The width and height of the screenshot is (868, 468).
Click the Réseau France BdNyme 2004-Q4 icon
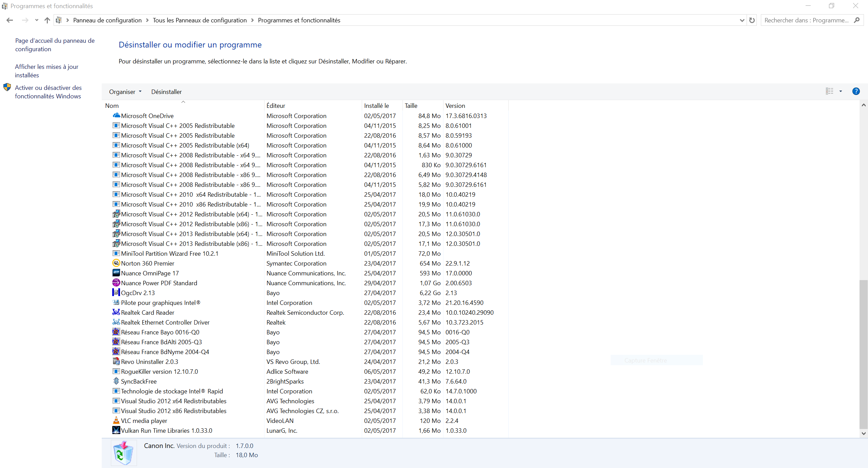click(116, 352)
